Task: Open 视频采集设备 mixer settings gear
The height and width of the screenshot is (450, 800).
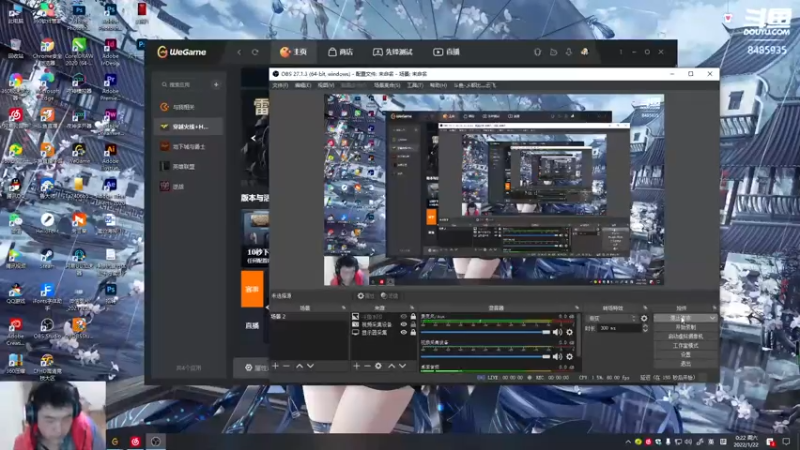Action: pyautogui.click(x=569, y=357)
